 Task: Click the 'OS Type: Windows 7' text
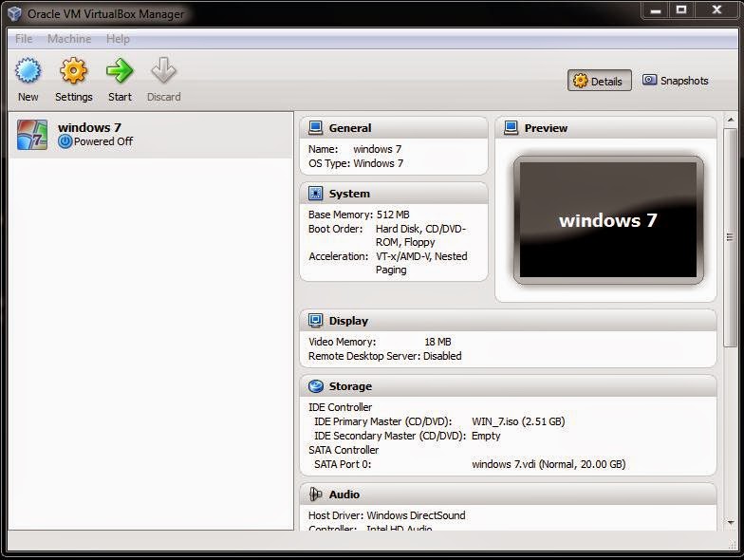click(356, 163)
